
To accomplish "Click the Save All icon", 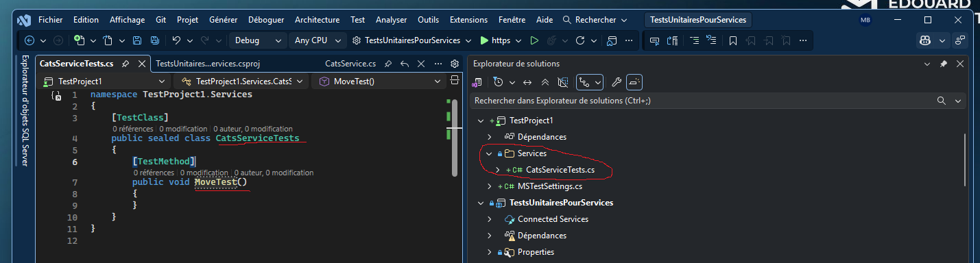I will (x=155, y=40).
